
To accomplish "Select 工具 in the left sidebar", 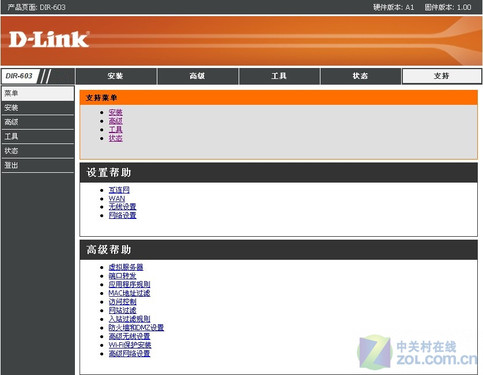I will (37, 136).
